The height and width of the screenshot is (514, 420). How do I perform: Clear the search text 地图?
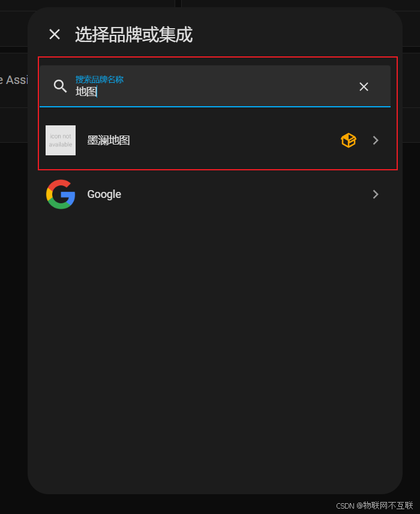(x=364, y=86)
